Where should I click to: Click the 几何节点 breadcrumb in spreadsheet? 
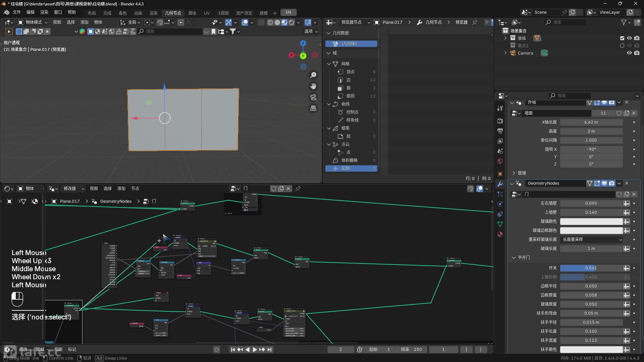click(433, 22)
